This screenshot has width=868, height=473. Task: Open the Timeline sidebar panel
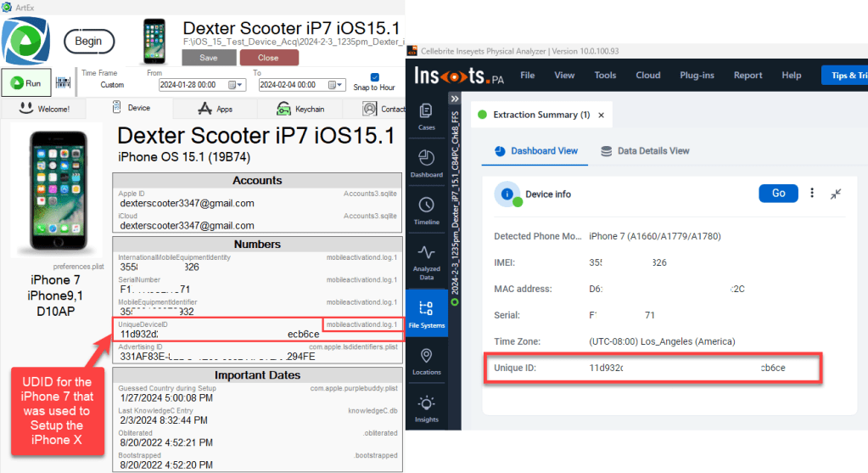[x=426, y=211]
